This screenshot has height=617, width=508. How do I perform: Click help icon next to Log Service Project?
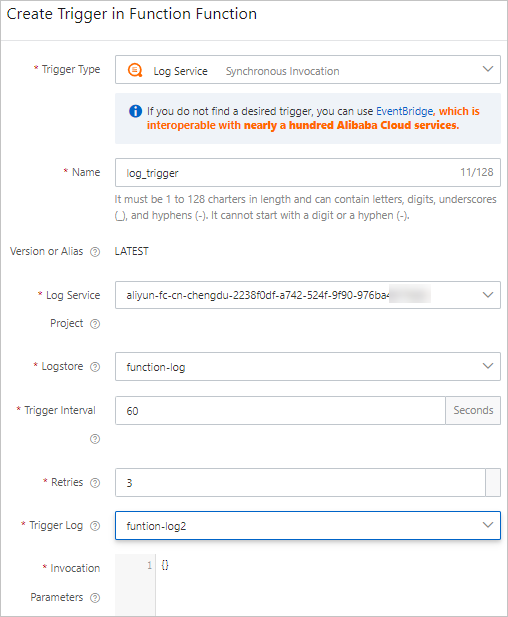[95, 324]
